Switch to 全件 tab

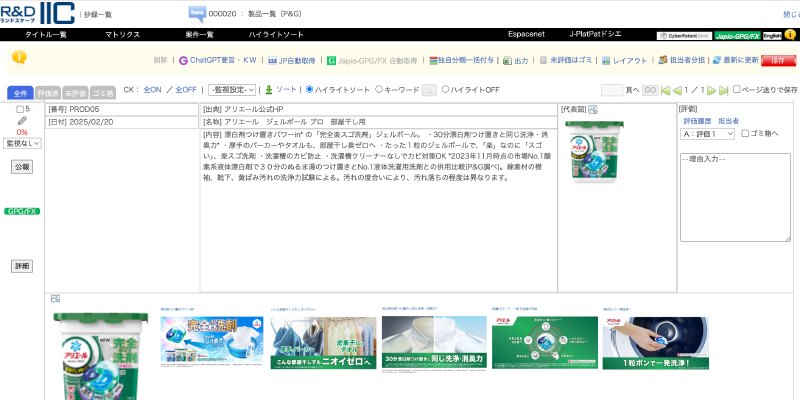[x=20, y=93]
